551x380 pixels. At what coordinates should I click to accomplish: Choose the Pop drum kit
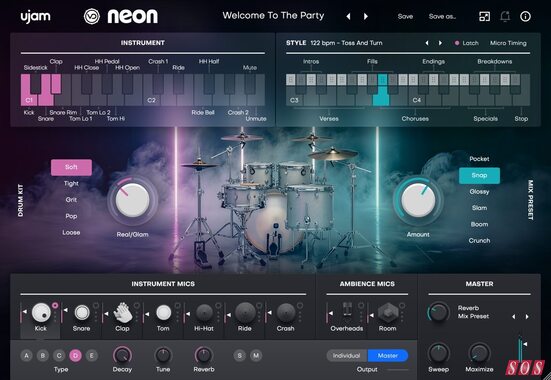[71, 216]
